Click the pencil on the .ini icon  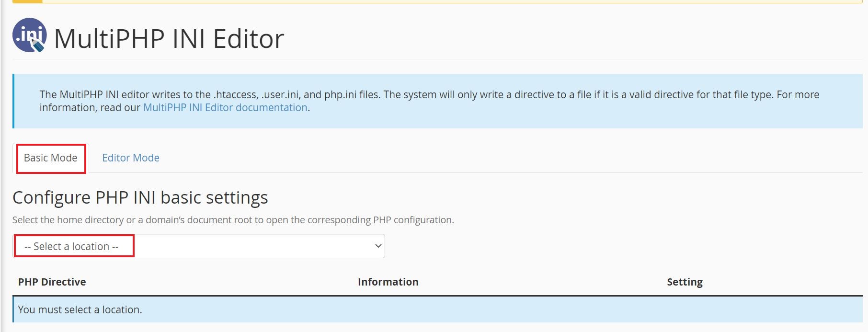point(38,45)
